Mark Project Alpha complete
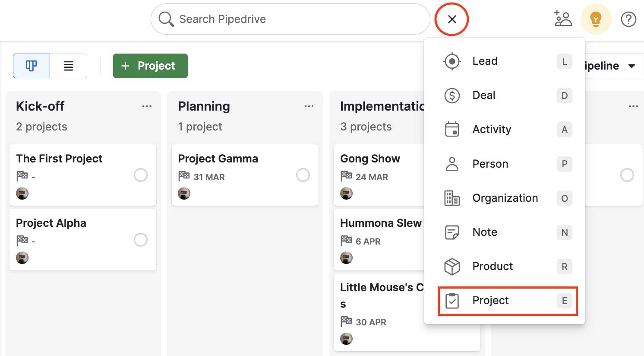Screen dimensions: 644x356 click(x=141, y=240)
